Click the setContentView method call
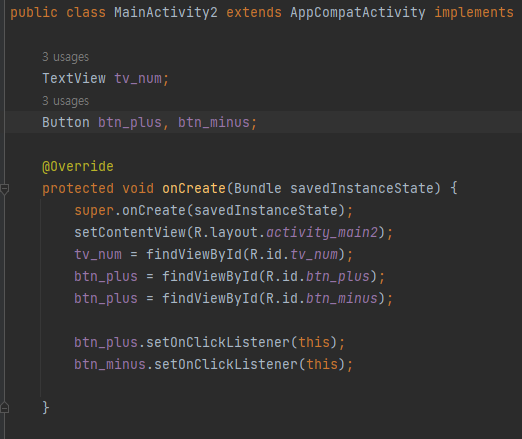Image resolution: width=522 pixels, height=439 pixels. (x=130, y=232)
